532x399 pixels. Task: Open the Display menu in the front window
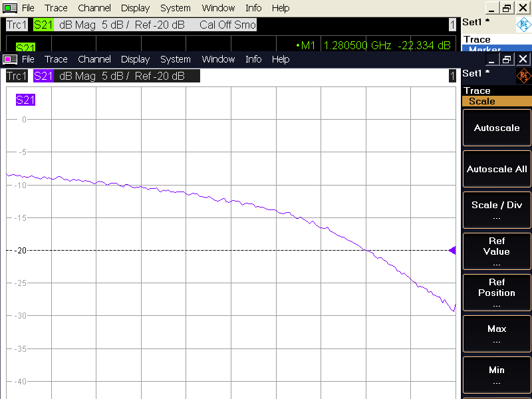click(135, 59)
